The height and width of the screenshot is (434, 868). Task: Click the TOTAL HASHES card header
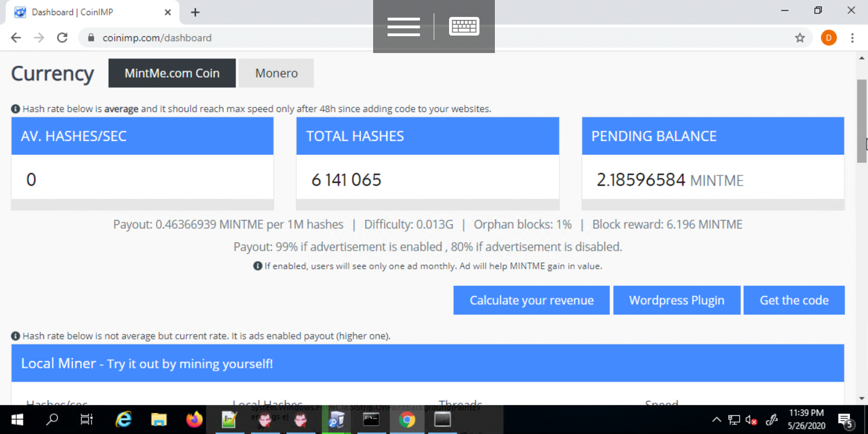click(427, 136)
